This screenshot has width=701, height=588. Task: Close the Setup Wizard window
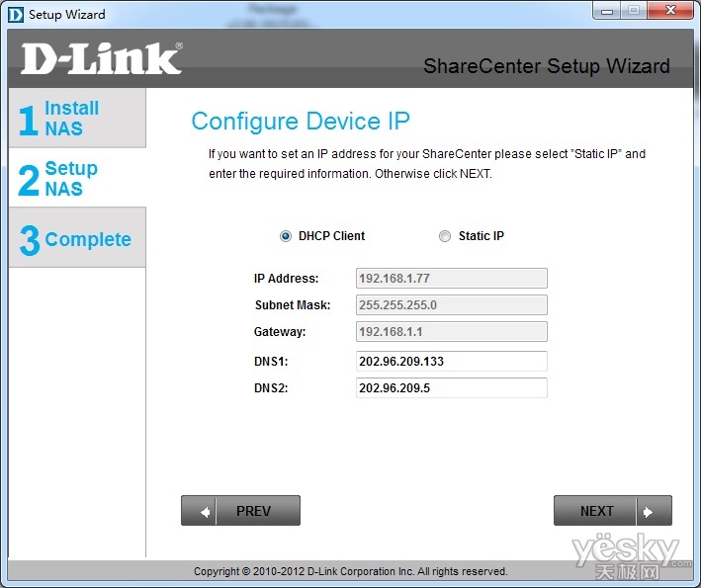[x=670, y=11]
